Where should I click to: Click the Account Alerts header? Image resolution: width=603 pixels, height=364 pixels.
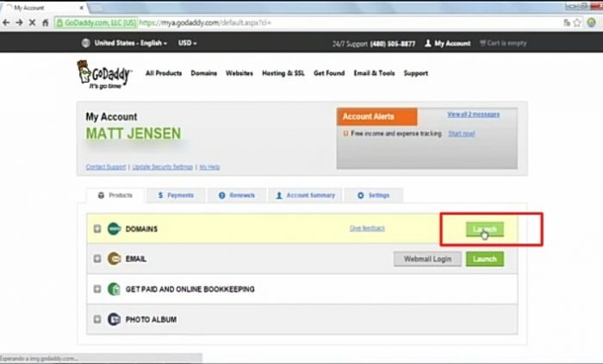[x=377, y=117]
